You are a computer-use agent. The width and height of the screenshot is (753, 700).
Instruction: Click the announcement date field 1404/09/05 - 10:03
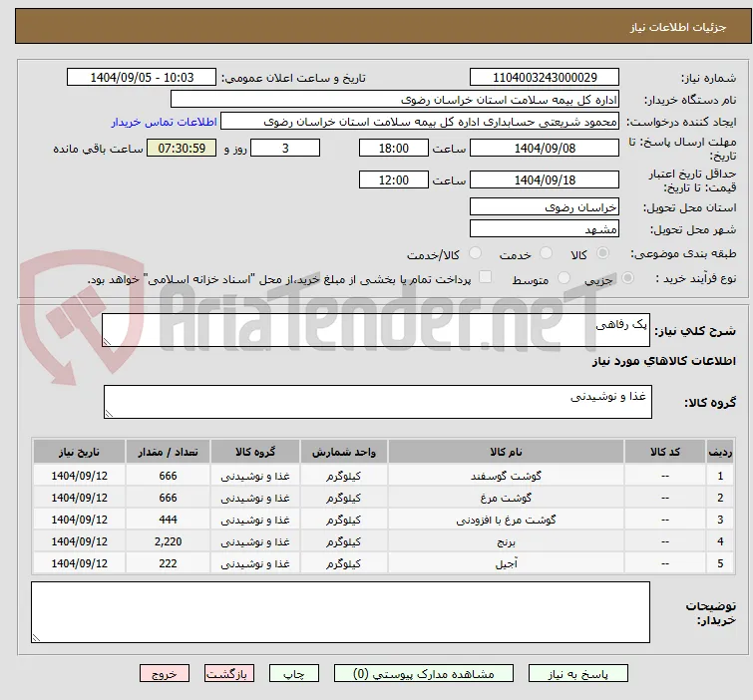pyautogui.click(x=142, y=78)
